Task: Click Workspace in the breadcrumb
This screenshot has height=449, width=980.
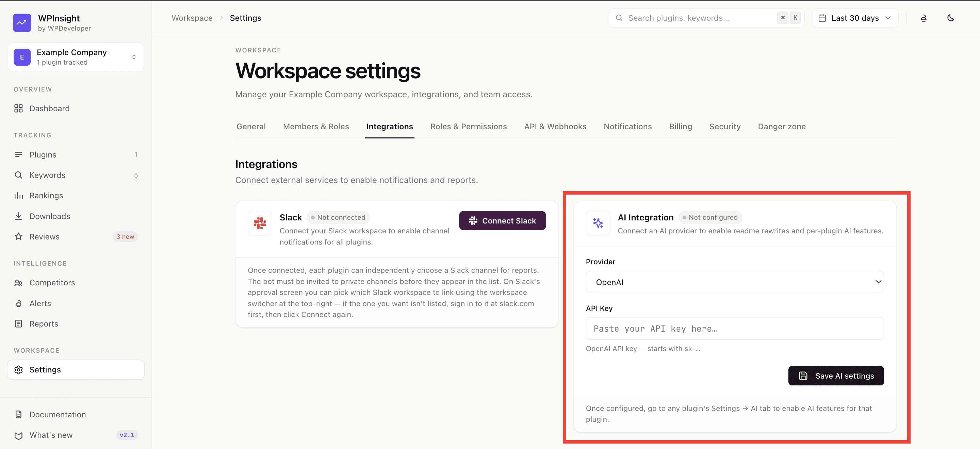Action: click(x=192, y=18)
